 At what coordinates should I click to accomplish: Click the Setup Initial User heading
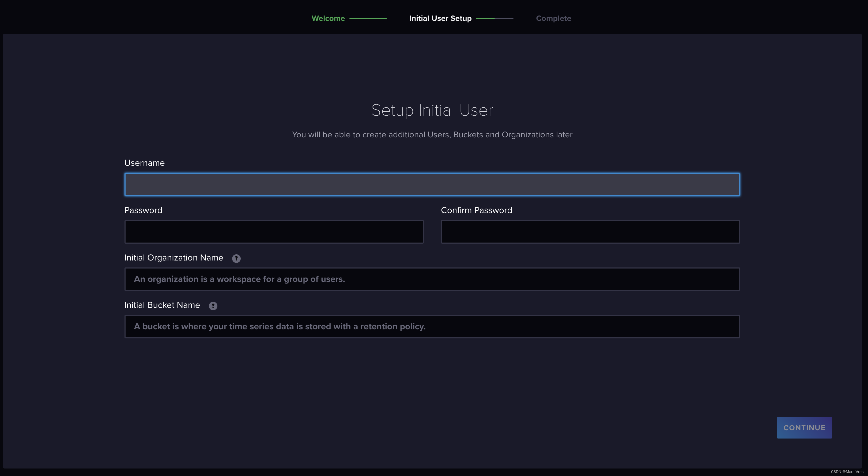tap(432, 111)
